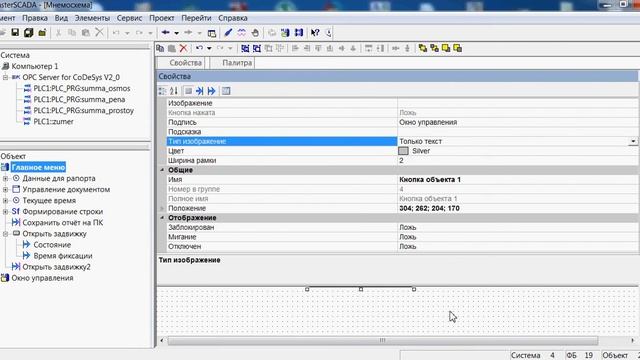Collapse the Отображение property category
This screenshot has width=640, height=360.
[x=162, y=218]
